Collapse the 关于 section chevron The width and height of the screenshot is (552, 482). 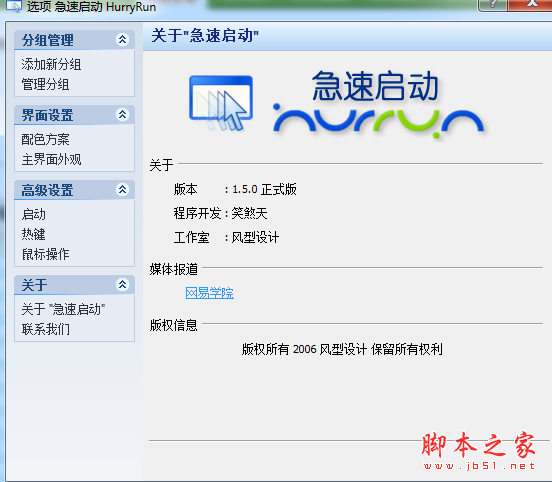point(122,284)
